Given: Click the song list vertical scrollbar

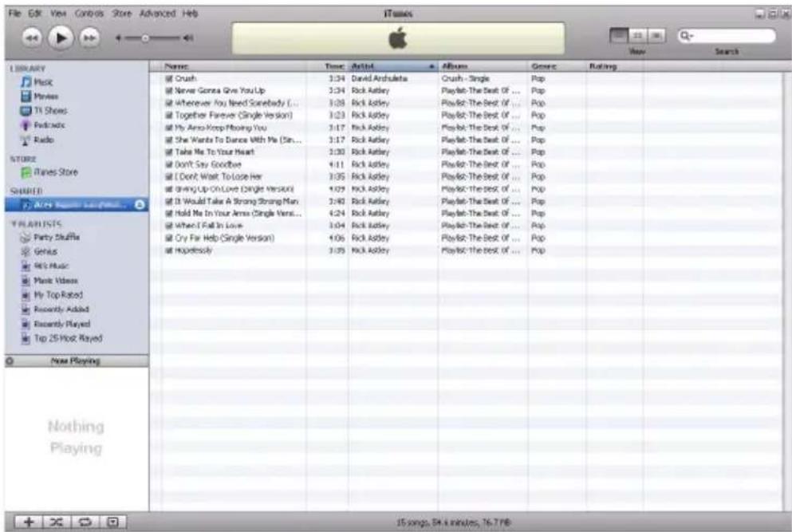Looking at the screenshot, I should tap(786, 291).
